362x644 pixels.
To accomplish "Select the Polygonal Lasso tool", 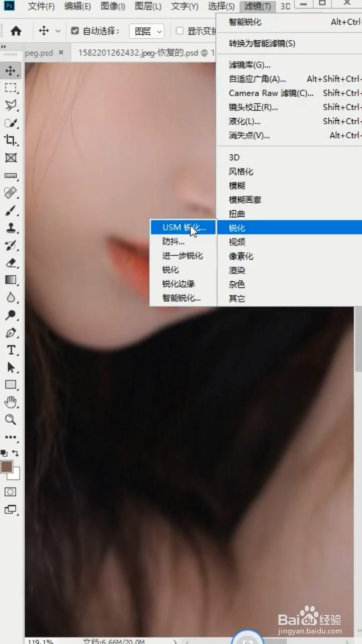I will 11,105.
